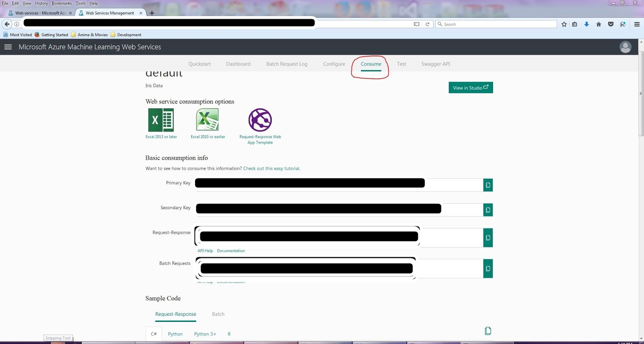Open the Bookmarks menu
This screenshot has width=644, height=344.
point(62,3)
